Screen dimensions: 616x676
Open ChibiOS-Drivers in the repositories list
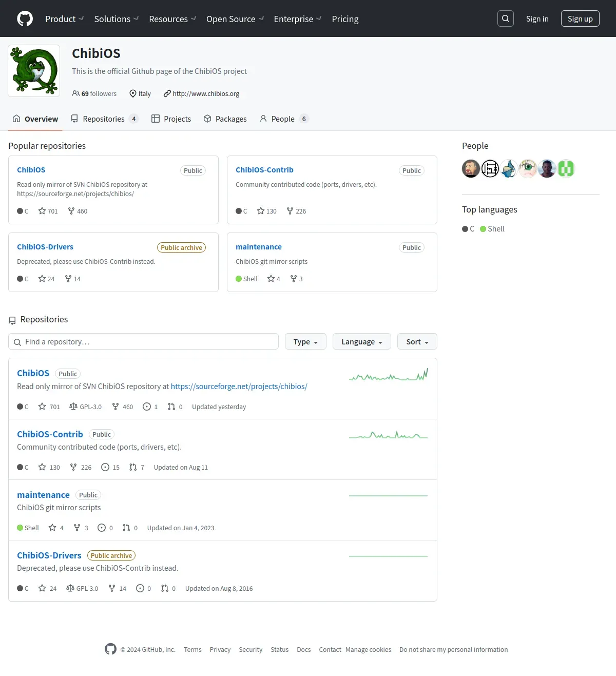pyautogui.click(x=49, y=555)
